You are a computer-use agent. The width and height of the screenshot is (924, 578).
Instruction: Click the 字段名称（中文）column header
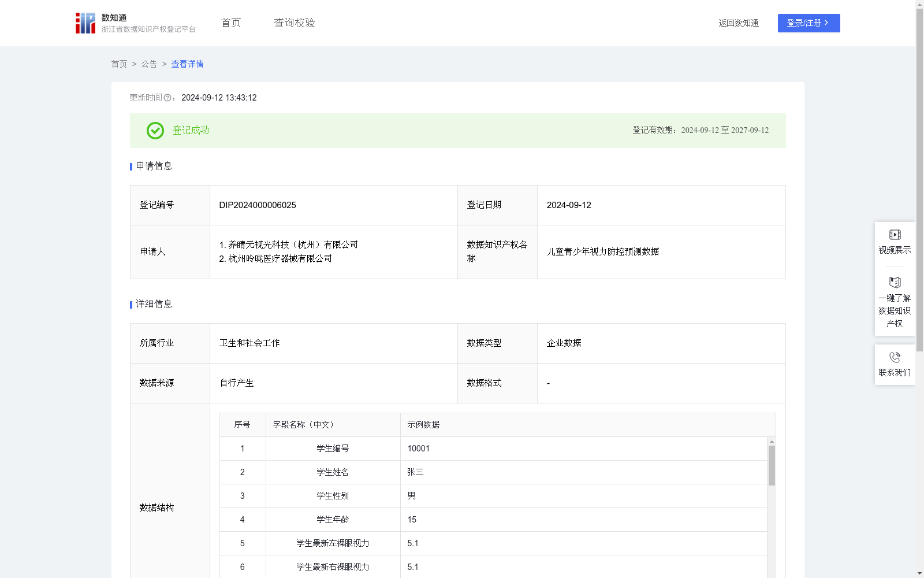click(x=333, y=425)
